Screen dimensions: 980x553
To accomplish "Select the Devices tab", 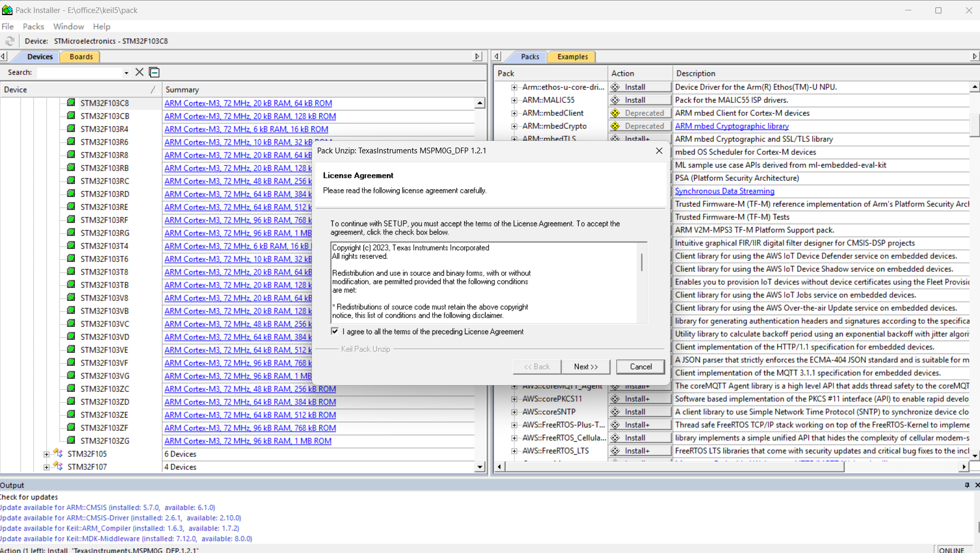I will point(40,57).
